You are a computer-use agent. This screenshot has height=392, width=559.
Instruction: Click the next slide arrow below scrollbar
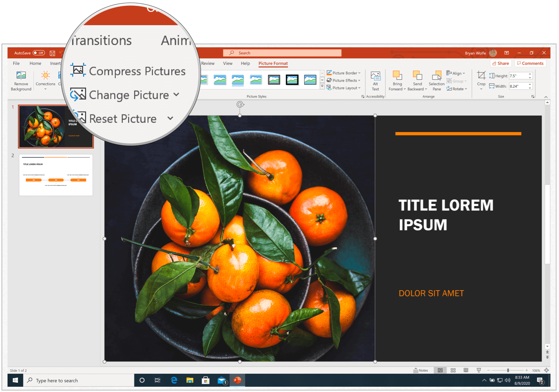point(547,357)
